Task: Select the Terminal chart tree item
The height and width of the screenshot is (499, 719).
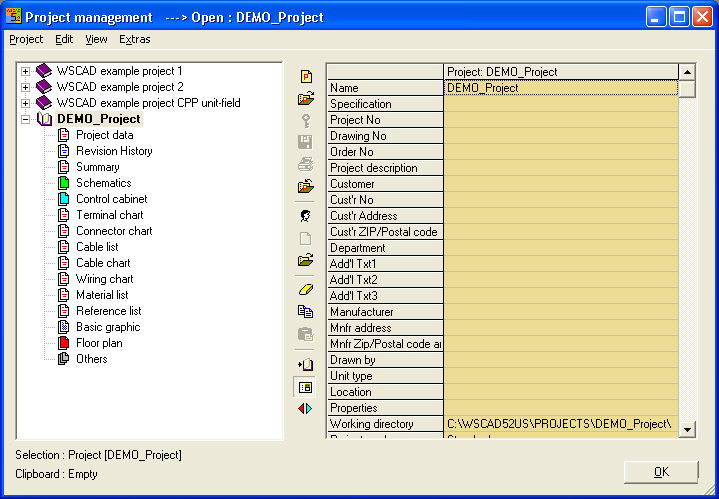Action: pos(110,215)
